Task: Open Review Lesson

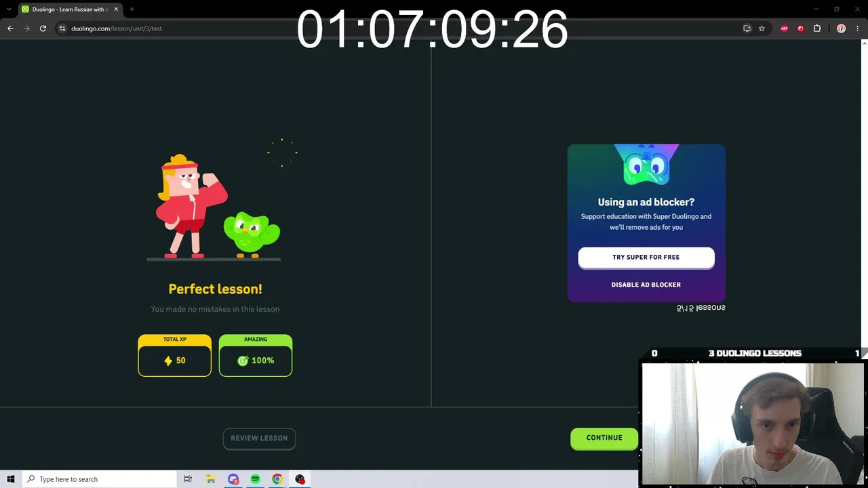Action: click(x=259, y=439)
